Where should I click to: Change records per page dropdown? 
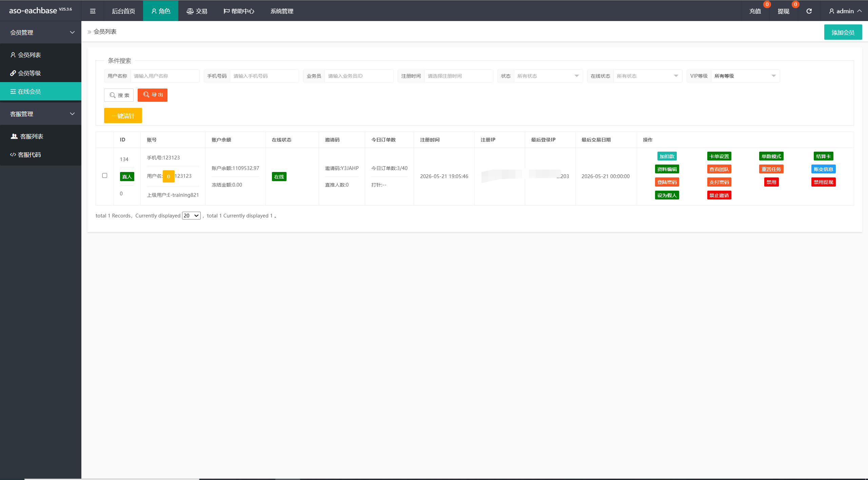point(191,216)
